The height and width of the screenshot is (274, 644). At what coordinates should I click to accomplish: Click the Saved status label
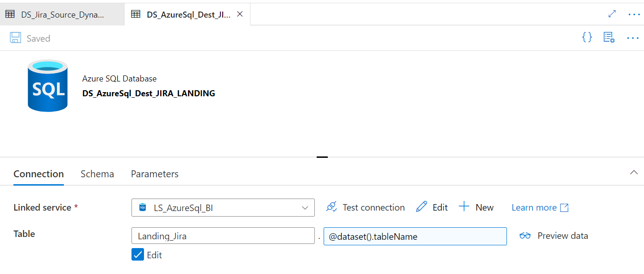point(38,38)
